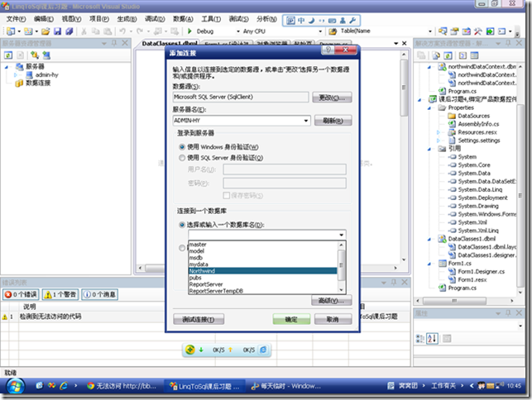This screenshot has width=532, height=400.
Task: Open the Any CPU platform dropdown
Action: [x=320, y=31]
